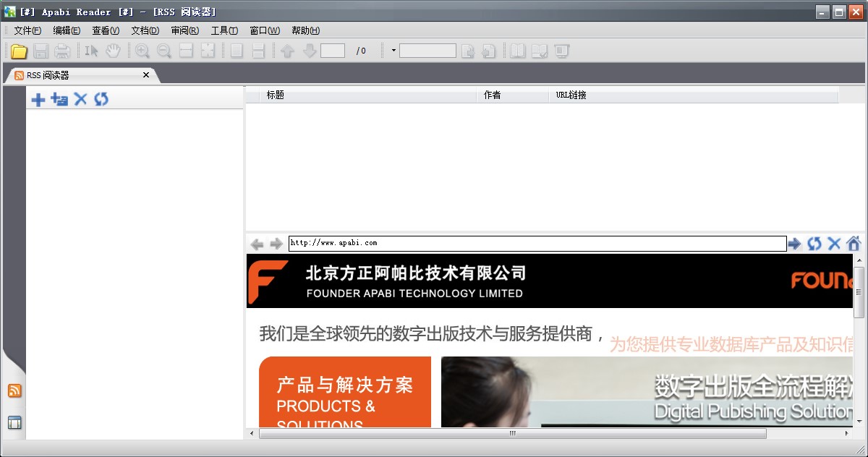Image resolution: width=868 pixels, height=457 pixels.
Task: Delete feed using the blue X icon
Action: [x=80, y=100]
